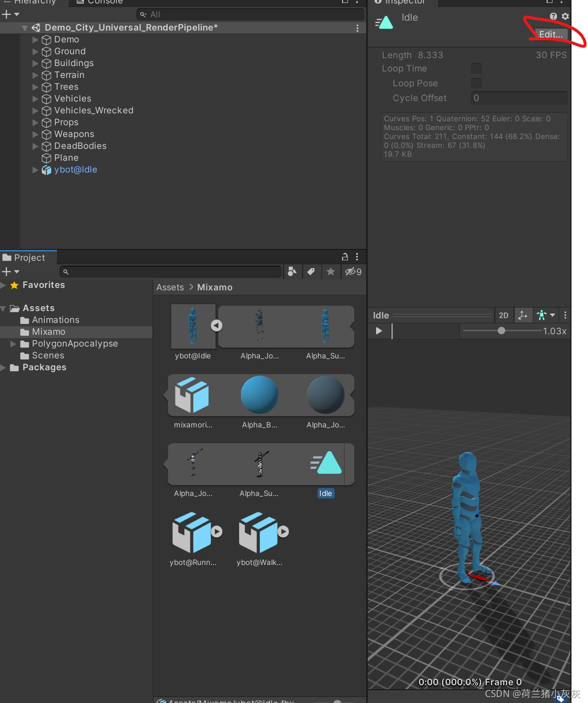Screen dimensions: 588x703
Task: Open the preview avatar dropdown
Action: tap(546, 315)
